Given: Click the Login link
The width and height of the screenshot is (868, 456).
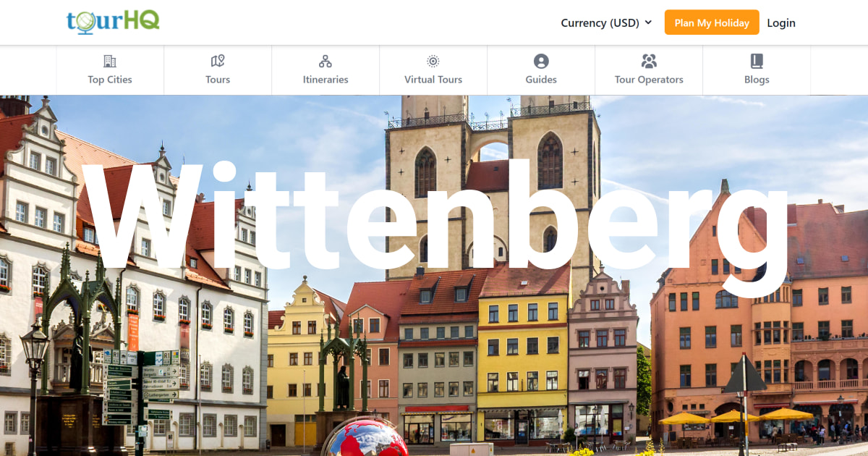Looking at the screenshot, I should pos(781,22).
